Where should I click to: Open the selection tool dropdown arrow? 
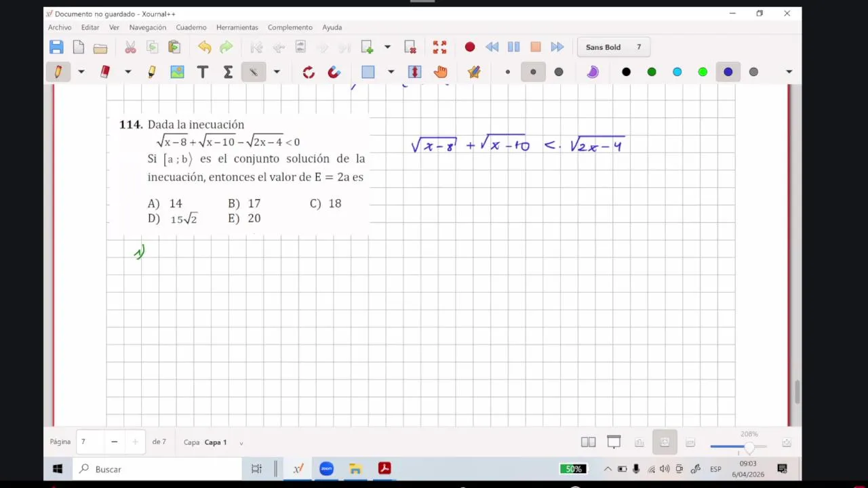391,72
